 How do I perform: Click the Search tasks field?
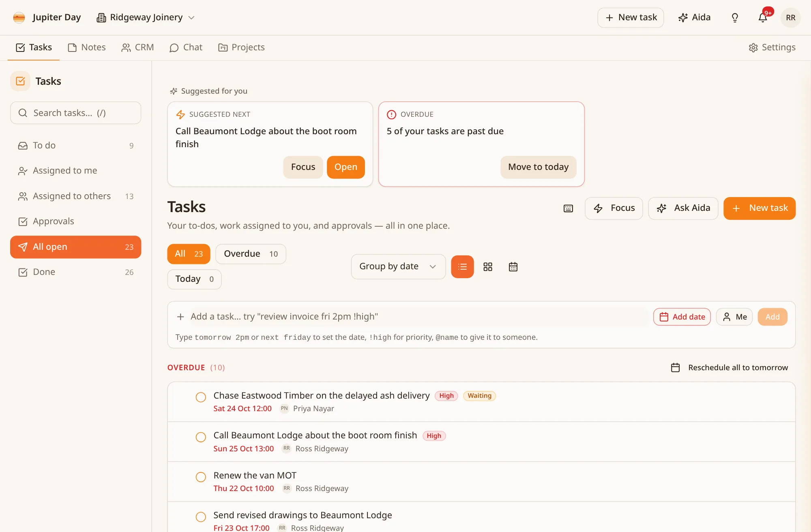(x=76, y=113)
